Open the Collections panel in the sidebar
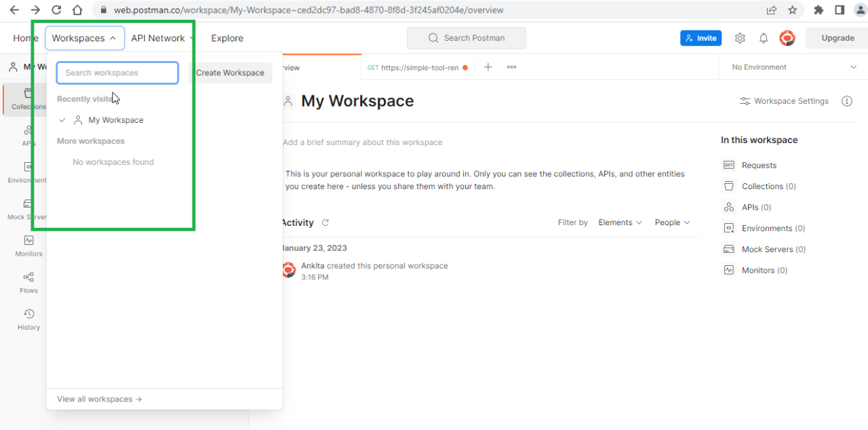The image size is (868, 430). [28, 98]
